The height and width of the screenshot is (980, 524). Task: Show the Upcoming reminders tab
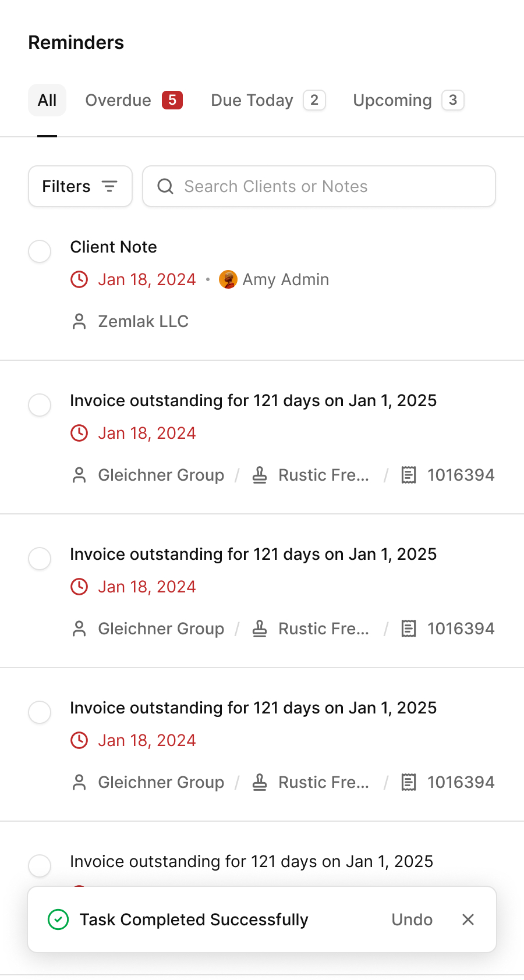(x=408, y=100)
